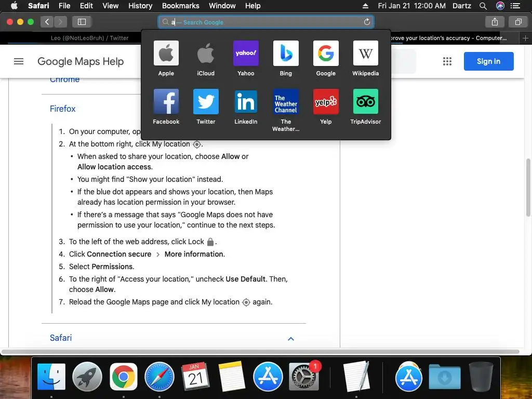Screen dimensions: 532x399
Task: Show the Safari sidebar
Action: 82,22
